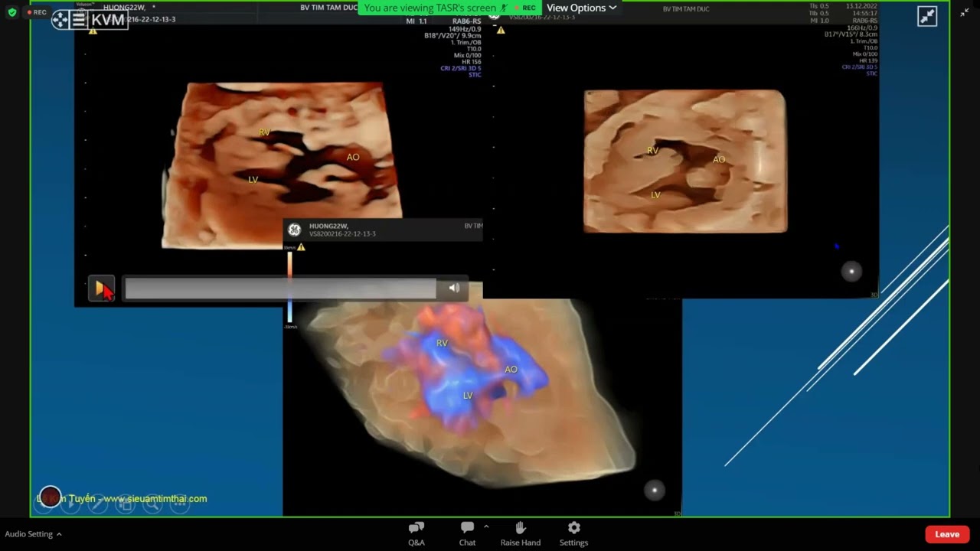Click the 'HUONG22W,' name beside the GE logo
Viewport: 980px width, 551px height.
coord(328,227)
